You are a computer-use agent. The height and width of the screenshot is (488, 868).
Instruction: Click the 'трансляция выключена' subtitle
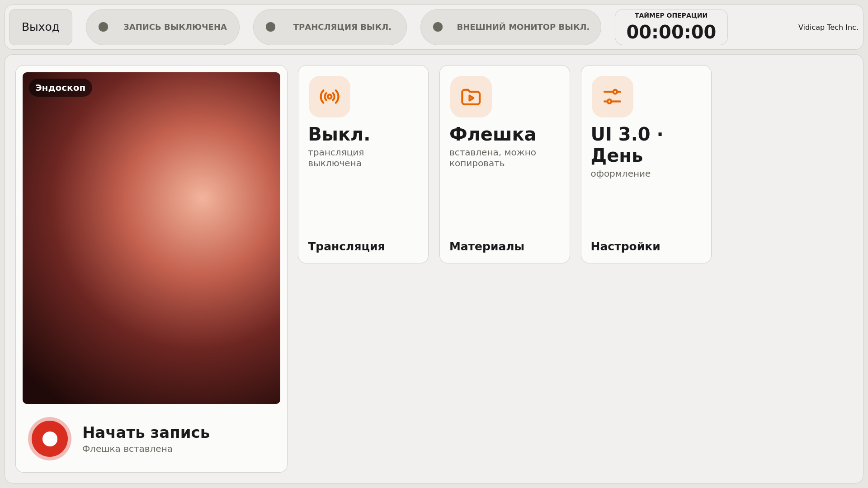[336, 158]
